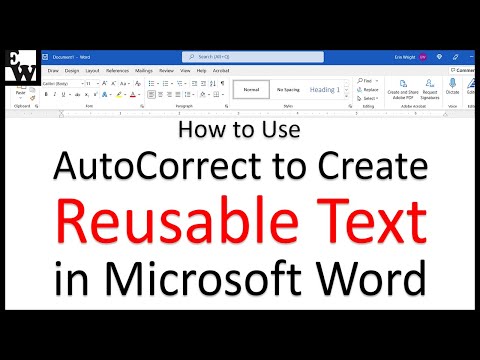Click the Copy icon in Clipboard group
The height and width of the screenshot is (360, 480).
tap(32, 90)
